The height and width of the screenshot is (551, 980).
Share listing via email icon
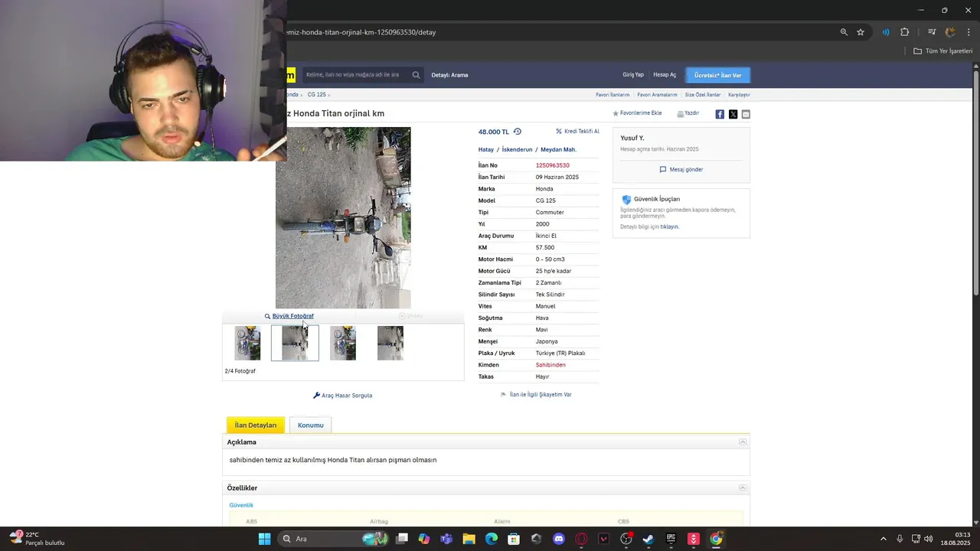pyautogui.click(x=746, y=114)
